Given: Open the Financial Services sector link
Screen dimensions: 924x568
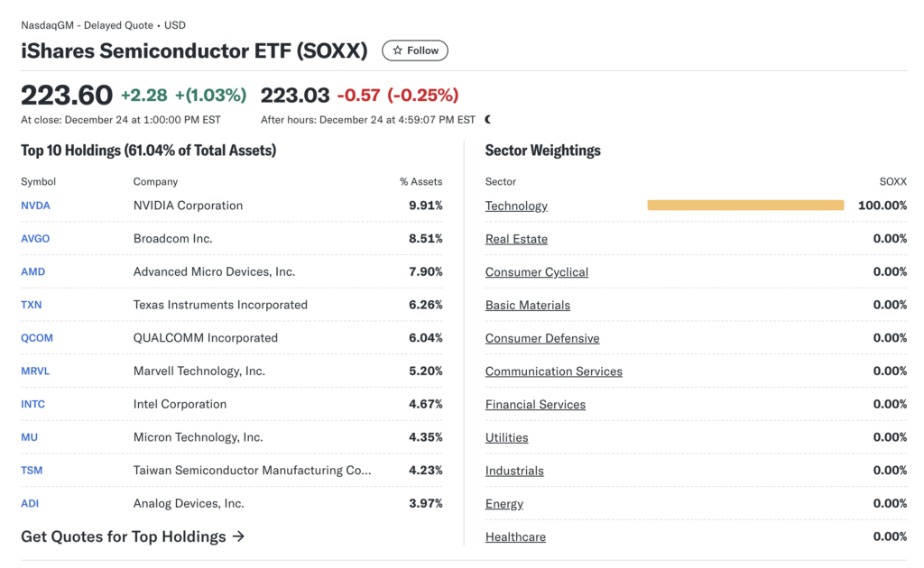Looking at the screenshot, I should [x=535, y=405].
